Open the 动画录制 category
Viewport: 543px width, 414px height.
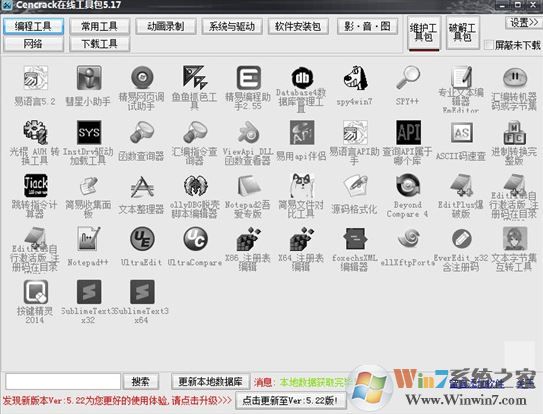[166, 26]
